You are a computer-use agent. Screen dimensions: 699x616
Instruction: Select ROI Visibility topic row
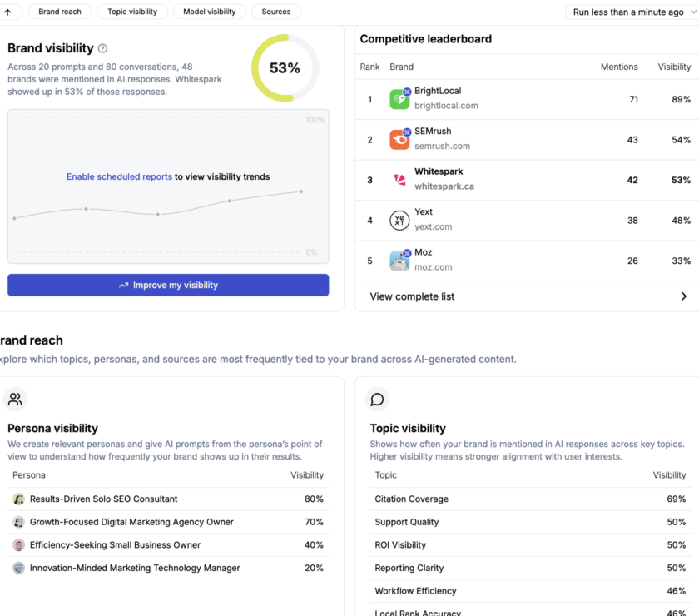[x=530, y=545]
